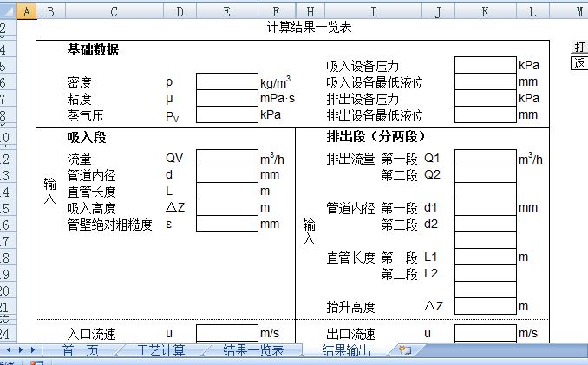Select column I header

tap(373, 12)
